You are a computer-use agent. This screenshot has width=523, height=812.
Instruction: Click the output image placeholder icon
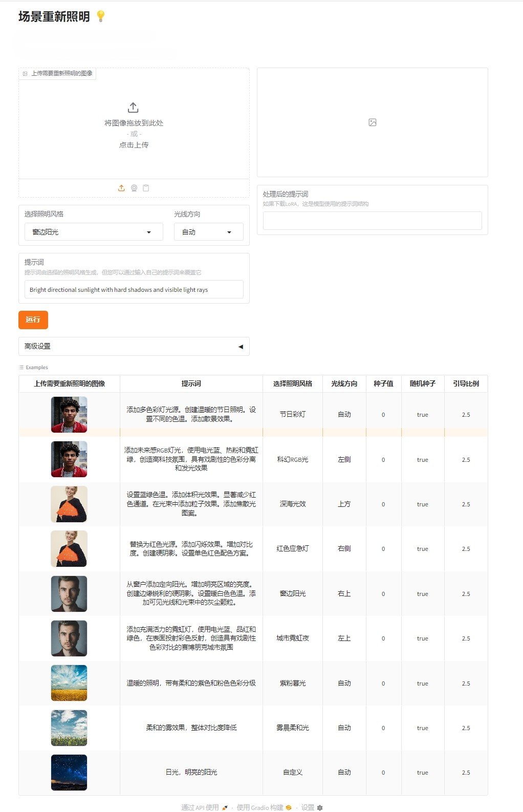coord(373,122)
